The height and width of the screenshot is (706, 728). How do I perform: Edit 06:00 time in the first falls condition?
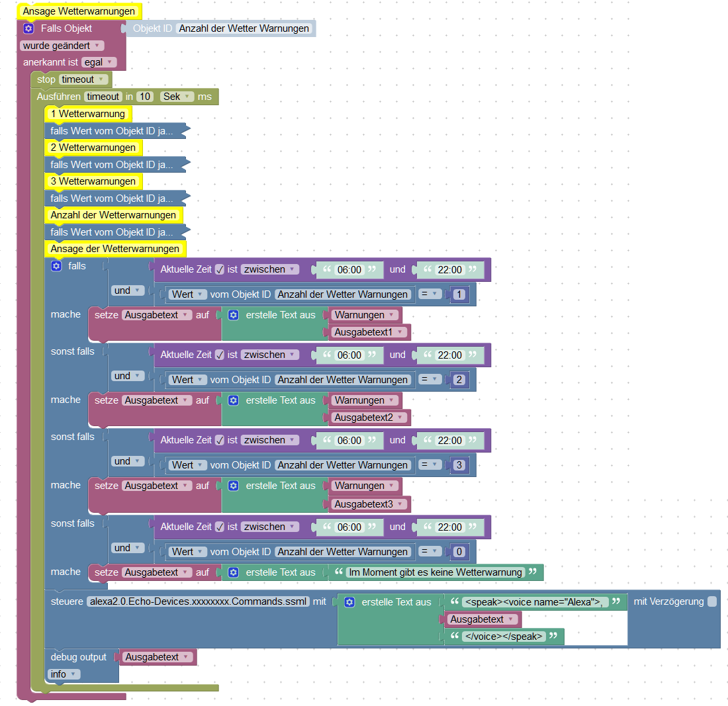tap(349, 270)
